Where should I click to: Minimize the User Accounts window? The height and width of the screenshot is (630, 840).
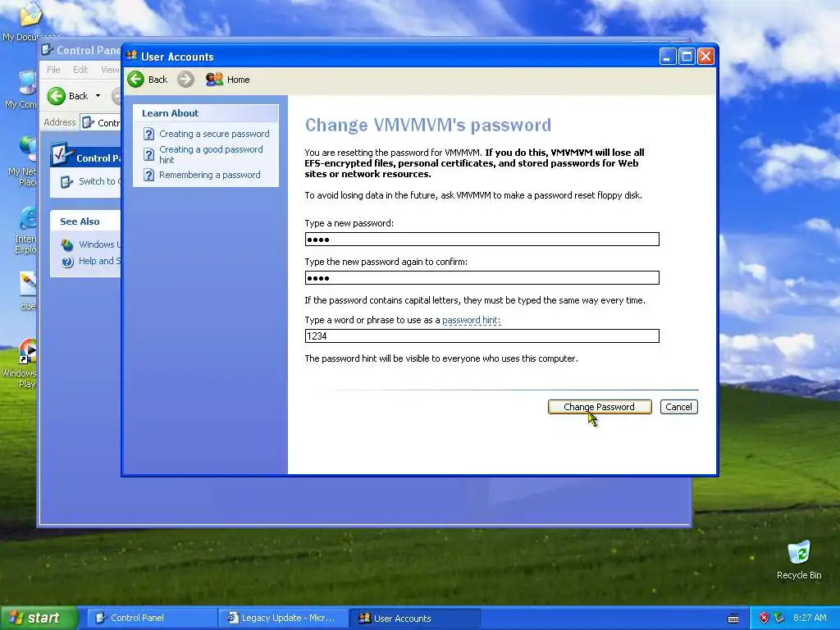tap(668, 57)
